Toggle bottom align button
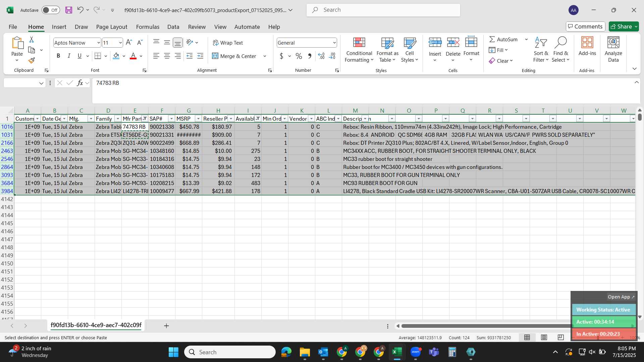The height and width of the screenshot is (362, 644). point(178,42)
